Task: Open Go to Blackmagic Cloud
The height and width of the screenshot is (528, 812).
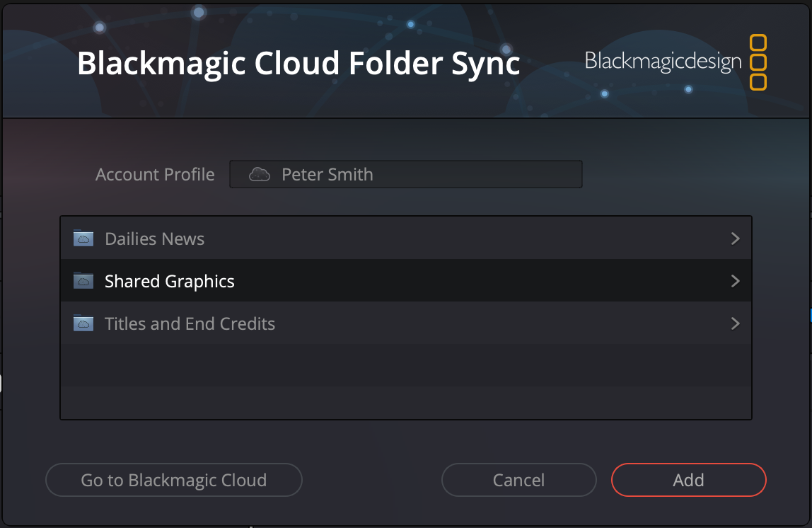Action: [x=173, y=479]
